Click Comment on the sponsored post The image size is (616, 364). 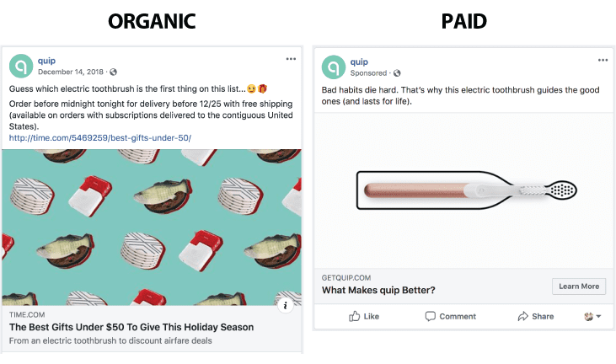pos(451,316)
